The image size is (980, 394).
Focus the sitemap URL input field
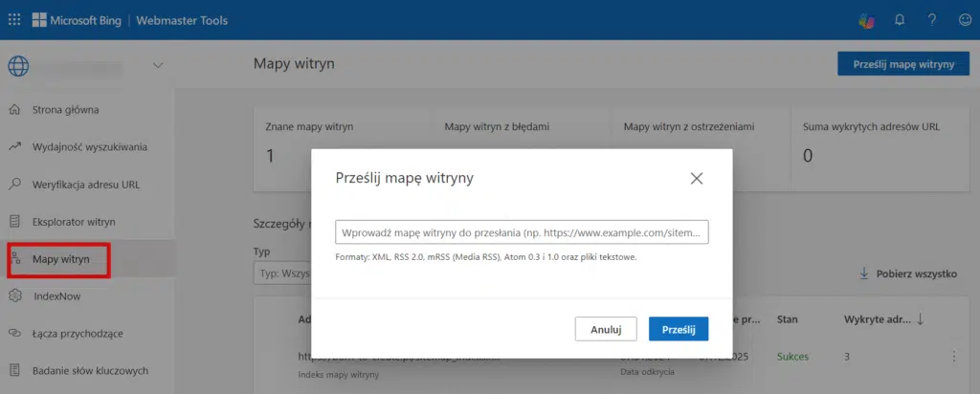tap(522, 232)
